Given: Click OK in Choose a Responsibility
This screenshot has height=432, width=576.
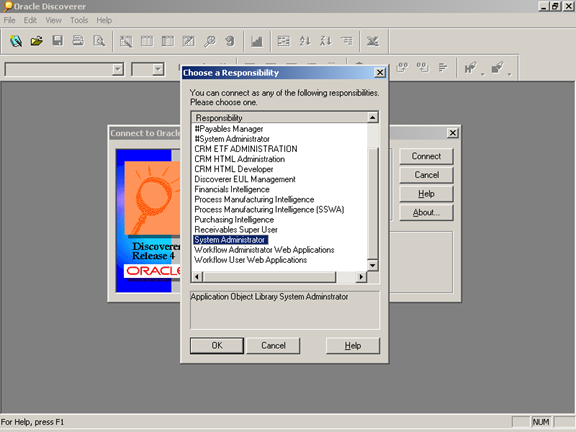Looking at the screenshot, I should pos(217,346).
